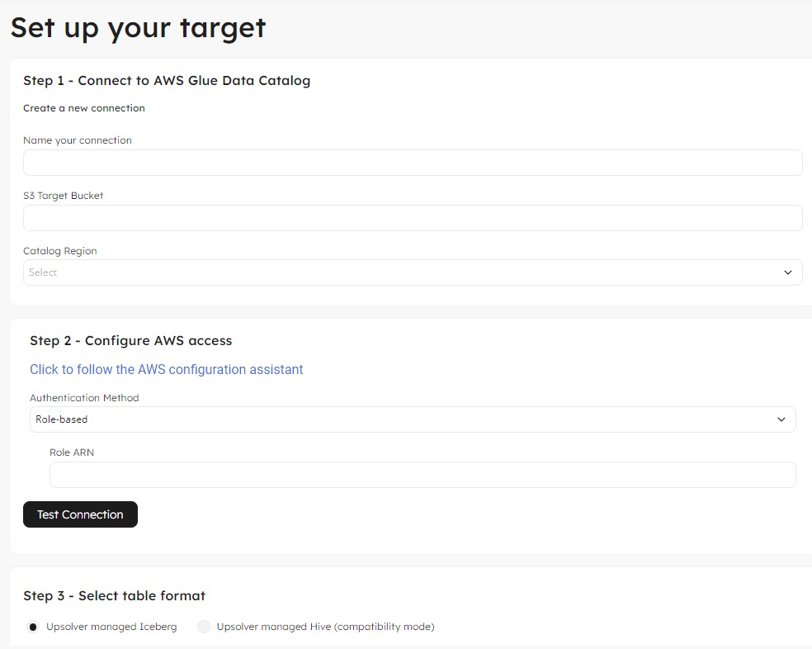Screen dimensions: 812x649
Task: Select the Upsolver managed Iceberg radio button
Action: click(x=33, y=627)
